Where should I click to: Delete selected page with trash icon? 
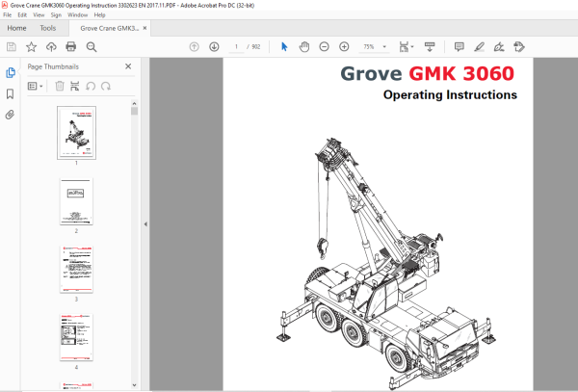point(60,87)
